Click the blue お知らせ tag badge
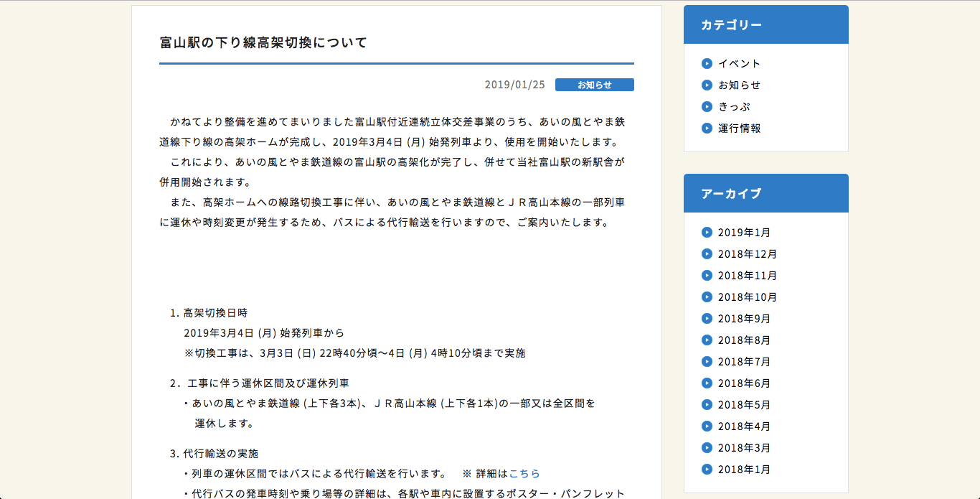 click(594, 85)
